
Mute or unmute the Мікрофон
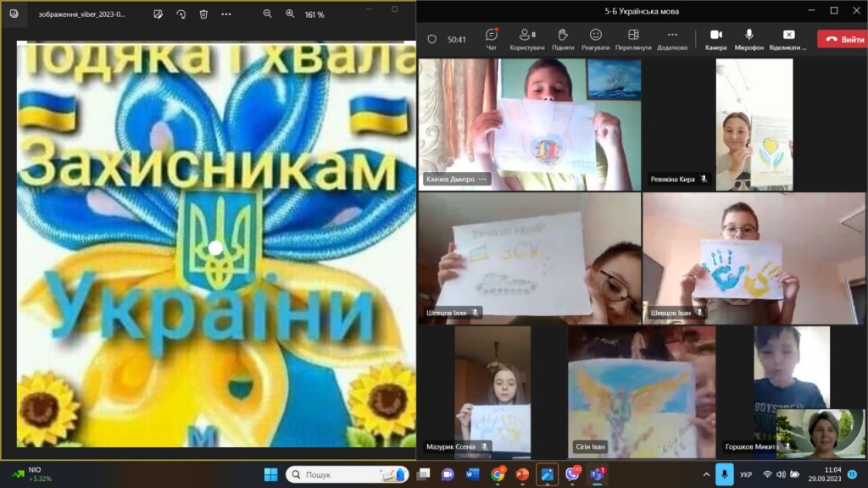[749, 38]
